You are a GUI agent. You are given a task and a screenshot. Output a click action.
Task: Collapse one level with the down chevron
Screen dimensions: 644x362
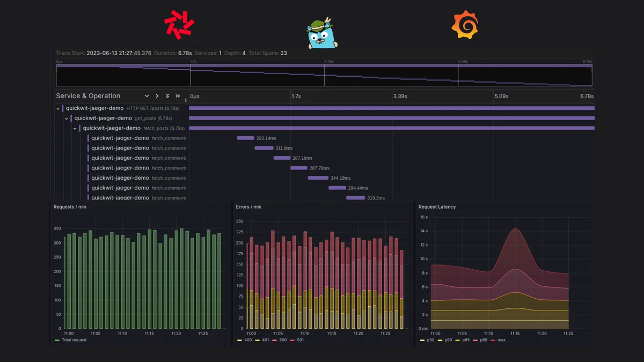pos(147,96)
